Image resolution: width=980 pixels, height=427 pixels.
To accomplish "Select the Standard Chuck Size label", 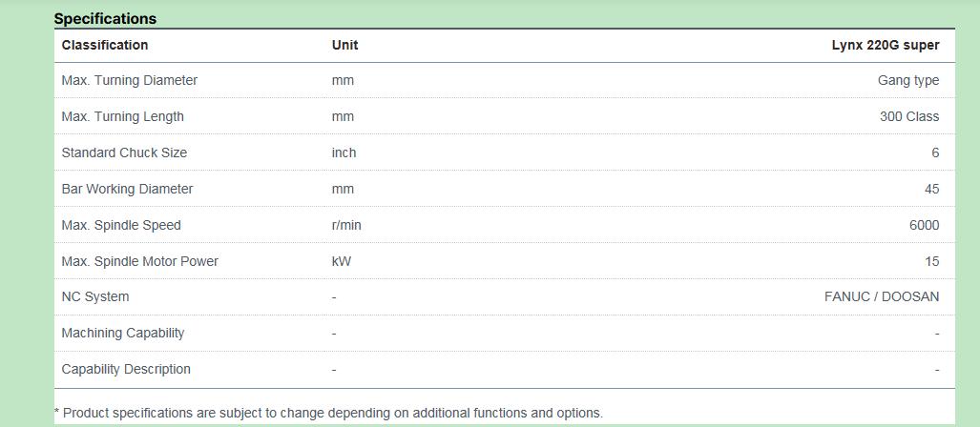I will pos(124,152).
